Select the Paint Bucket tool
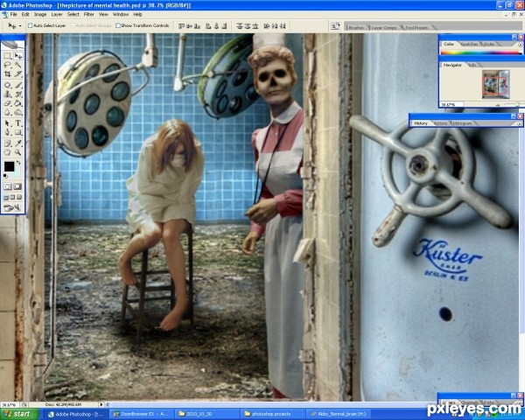This screenshot has height=420, width=525. [x=18, y=103]
